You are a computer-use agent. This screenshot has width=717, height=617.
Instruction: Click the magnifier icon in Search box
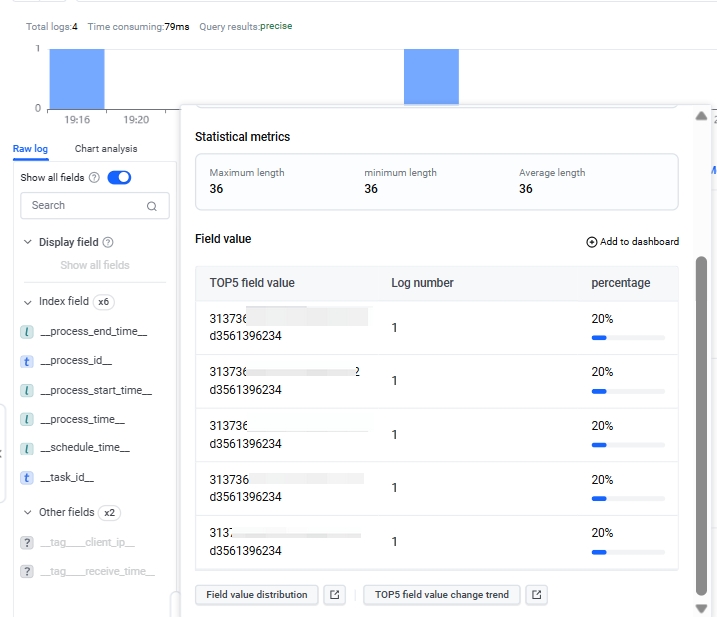point(152,206)
